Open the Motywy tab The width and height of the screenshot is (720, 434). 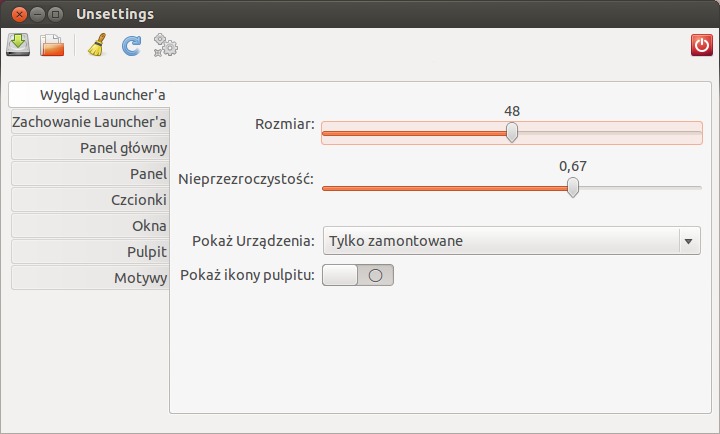(x=90, y=278)
